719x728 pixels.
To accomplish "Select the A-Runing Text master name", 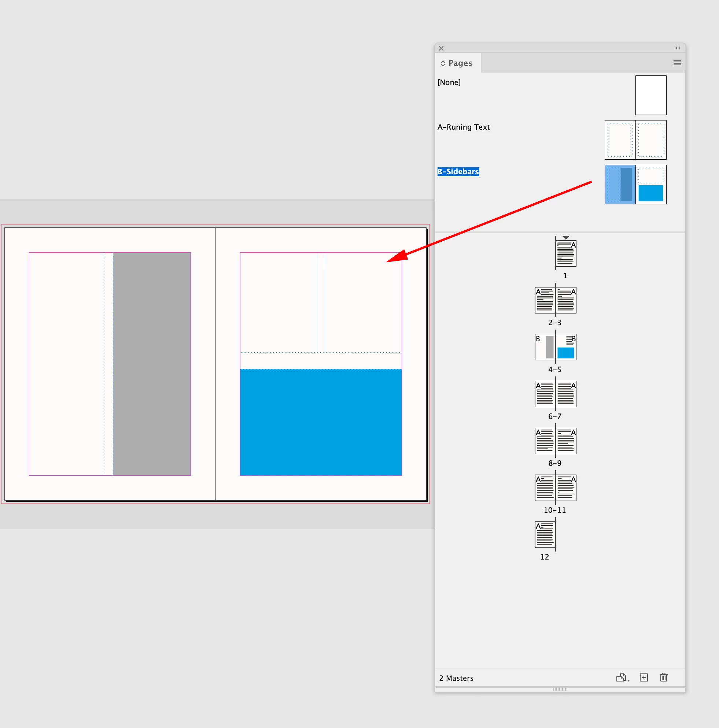I will pos(463,127).
